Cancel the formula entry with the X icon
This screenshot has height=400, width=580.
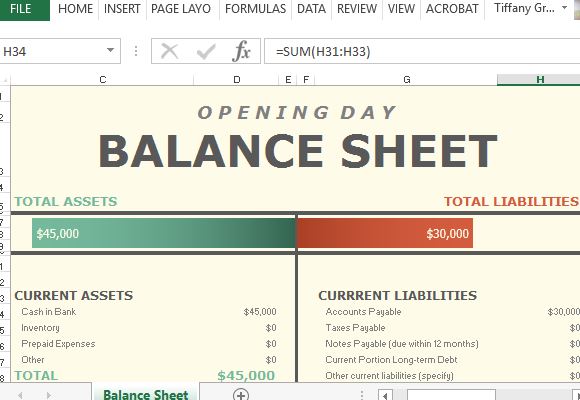pos(170,51)
